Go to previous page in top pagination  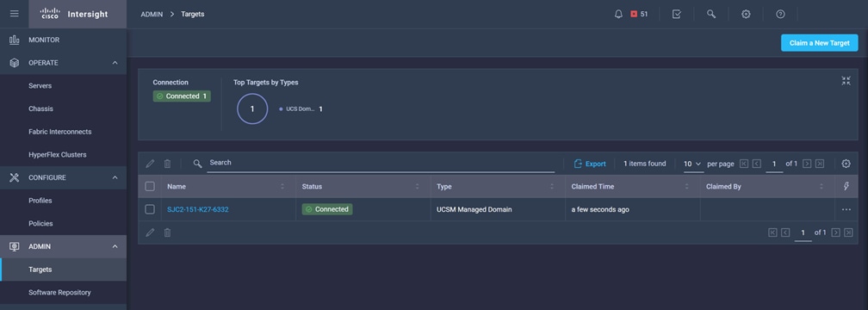pyautogui.click(x=757, y=164)
